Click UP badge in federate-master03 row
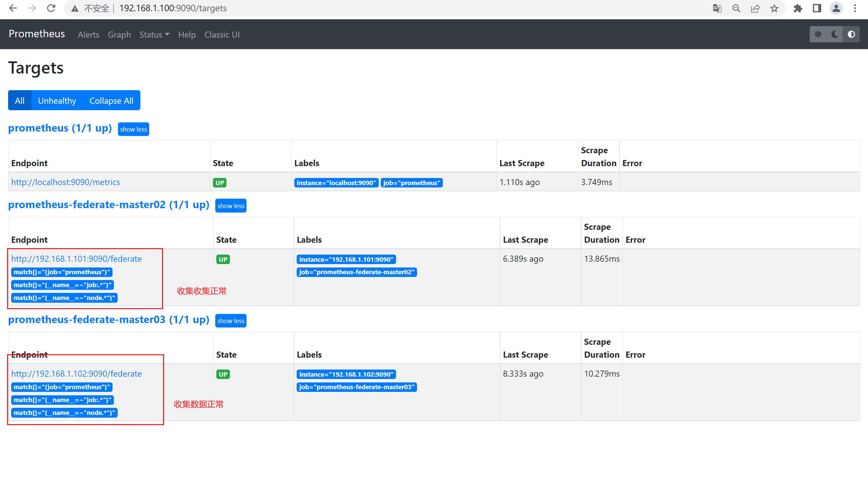 [x=223, y=374]
